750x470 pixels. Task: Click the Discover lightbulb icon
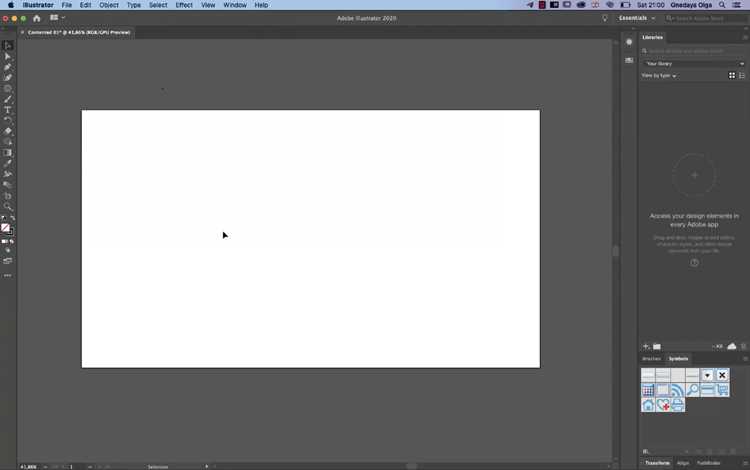pos(605,18)
